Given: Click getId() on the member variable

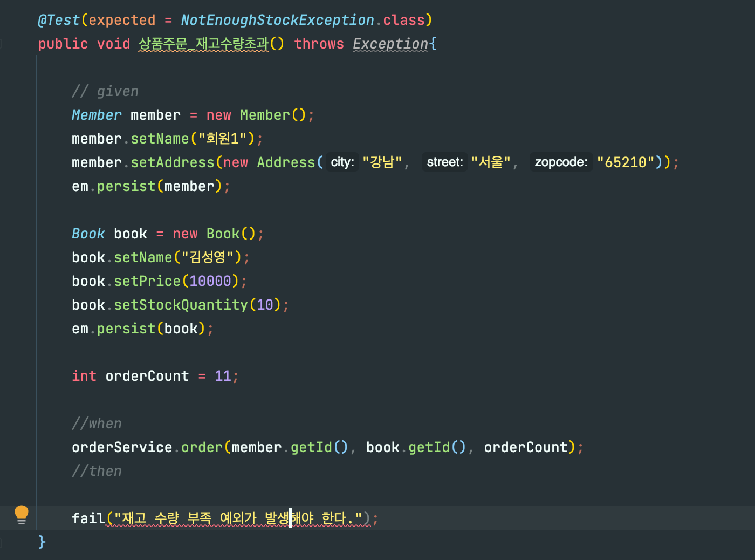Looking at the screenshot, I should tap(312, 447).
